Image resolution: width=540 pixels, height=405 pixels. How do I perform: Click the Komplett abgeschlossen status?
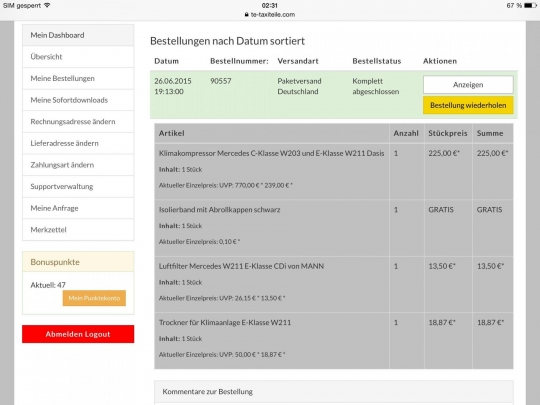click(376, 86)
